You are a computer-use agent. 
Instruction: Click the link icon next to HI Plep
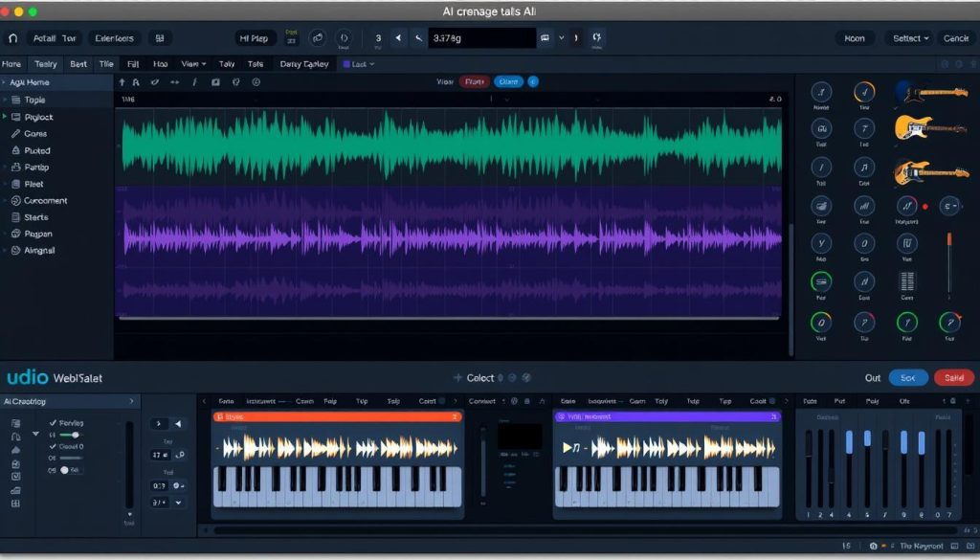click(318, 38)
